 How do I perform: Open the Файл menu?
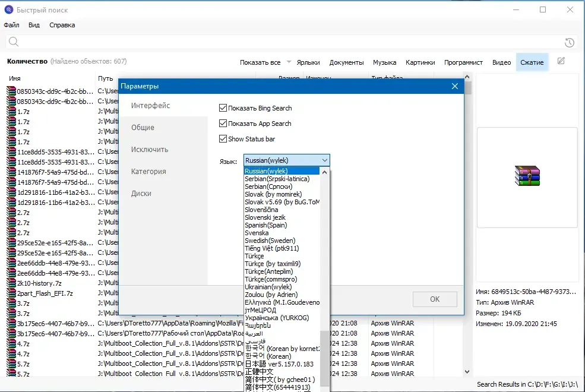pyautogui.click(x=11, y=25)
